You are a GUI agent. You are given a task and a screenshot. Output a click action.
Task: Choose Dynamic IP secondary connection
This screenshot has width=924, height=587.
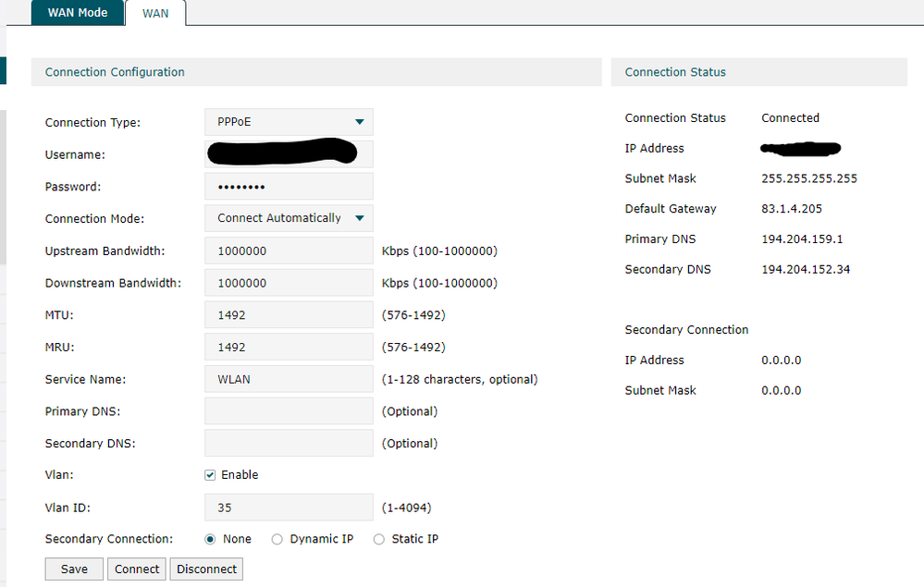coord(277,539)
